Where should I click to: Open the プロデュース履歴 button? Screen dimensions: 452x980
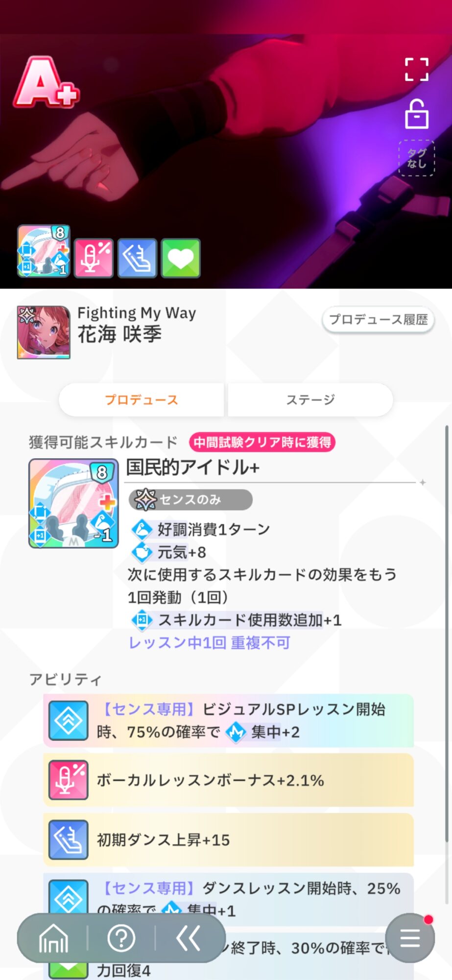pyautogui.click(x=378, y=319)
